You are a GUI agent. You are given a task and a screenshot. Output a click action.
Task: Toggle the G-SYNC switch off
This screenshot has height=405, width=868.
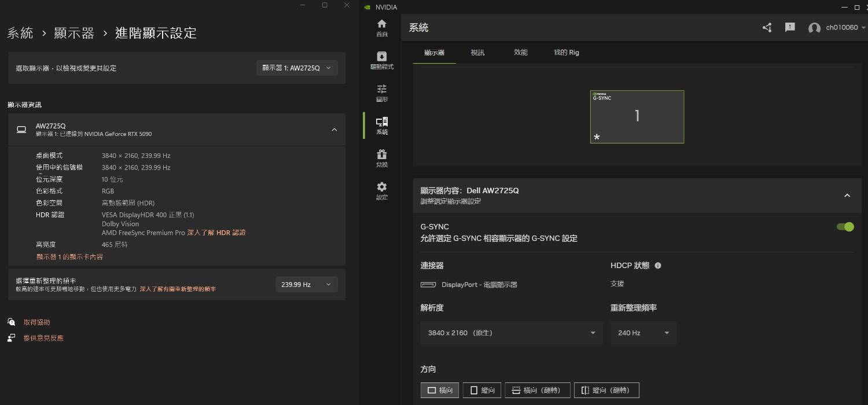tap(845, 227)
